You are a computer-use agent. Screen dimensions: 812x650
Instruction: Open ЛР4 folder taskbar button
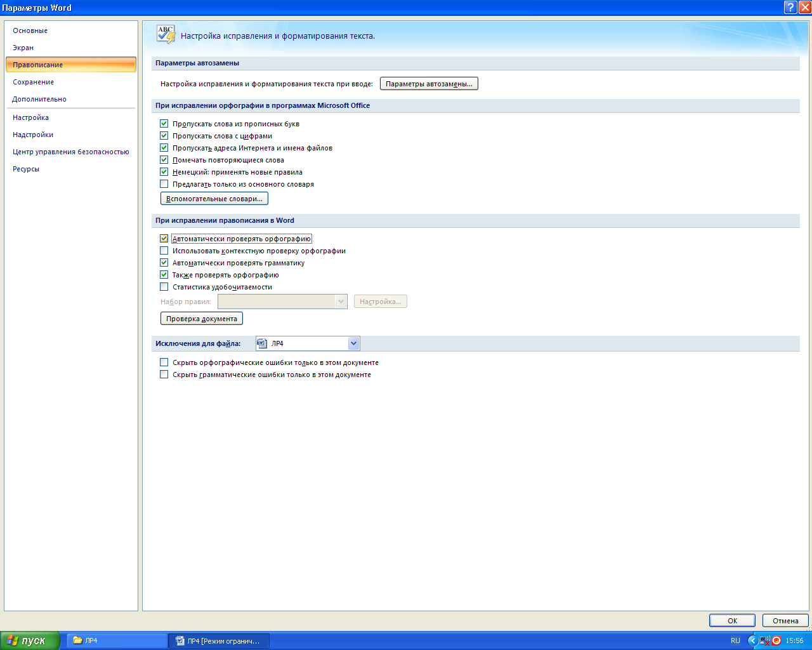(x=117, y=640)
